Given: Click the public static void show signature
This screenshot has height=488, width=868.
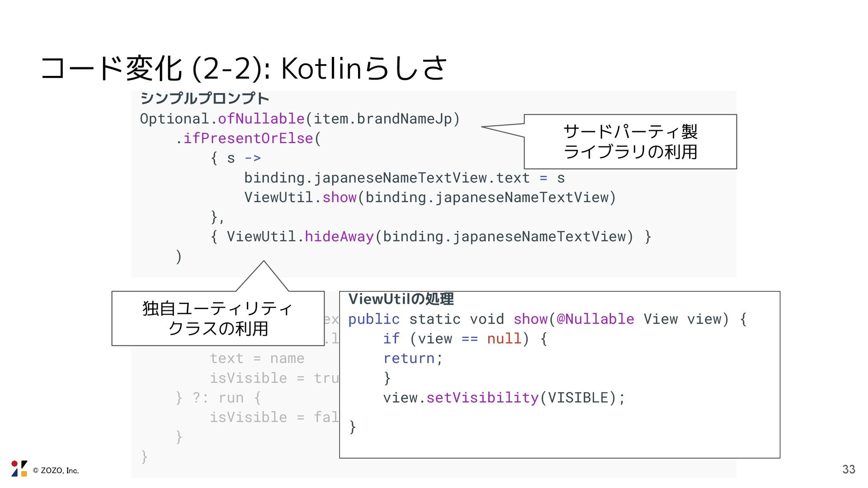Looking at the screenshot, I should tap(448, 319).
